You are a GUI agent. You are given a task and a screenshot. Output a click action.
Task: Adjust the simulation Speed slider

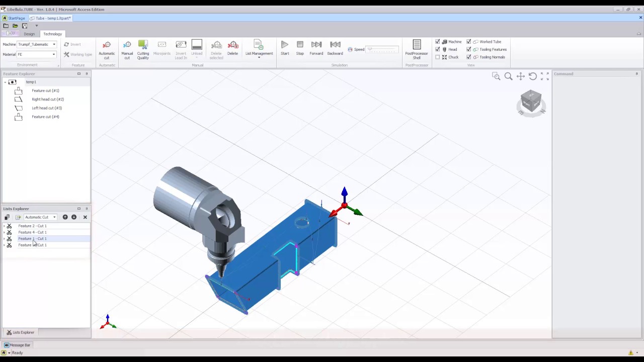point(382,49)
